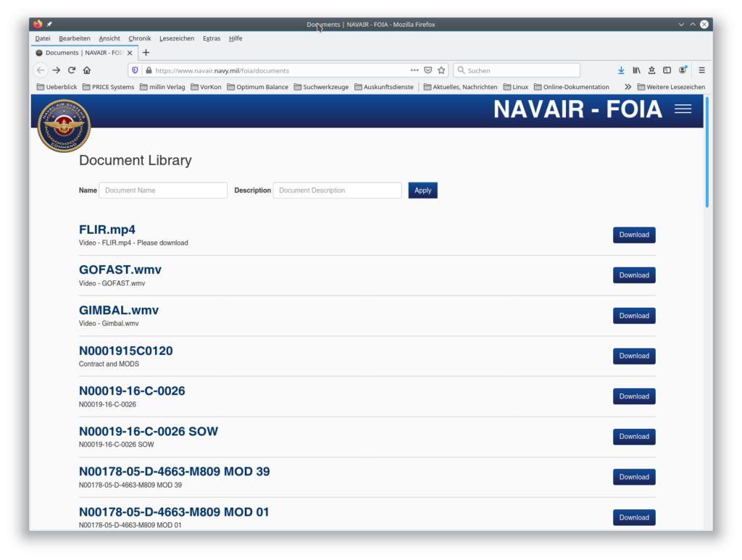Viewport: 742px width, 560px height.
Task: Download the GOFAST.wmv video
Action: click(634, 275)
